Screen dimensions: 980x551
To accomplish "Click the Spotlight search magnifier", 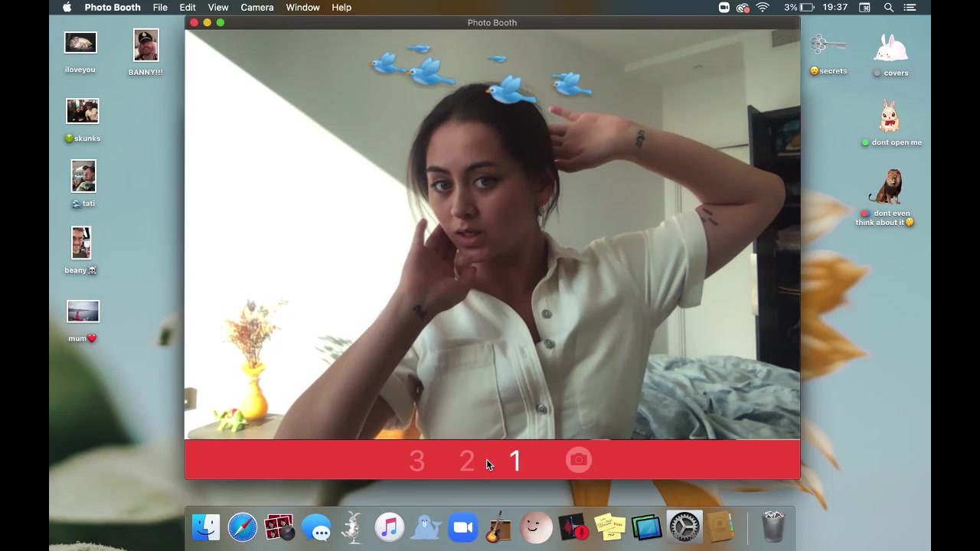I will (889, 8).
